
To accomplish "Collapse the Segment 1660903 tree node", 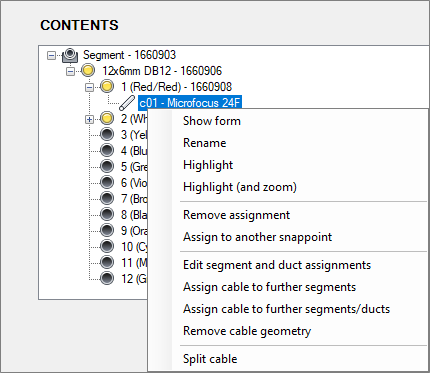I will click(51, 55).
